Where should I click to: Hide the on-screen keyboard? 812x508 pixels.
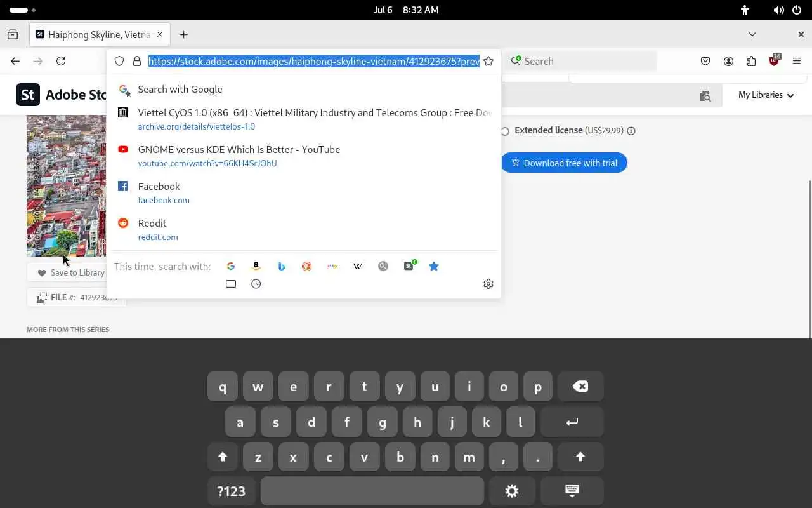tap(572, 491)
